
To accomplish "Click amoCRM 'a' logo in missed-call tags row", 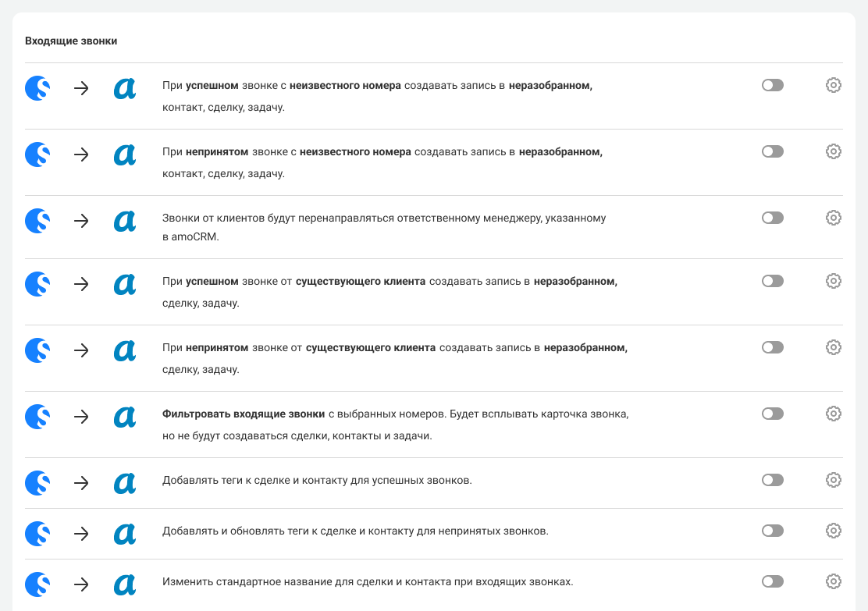I will tap(125, 534).
